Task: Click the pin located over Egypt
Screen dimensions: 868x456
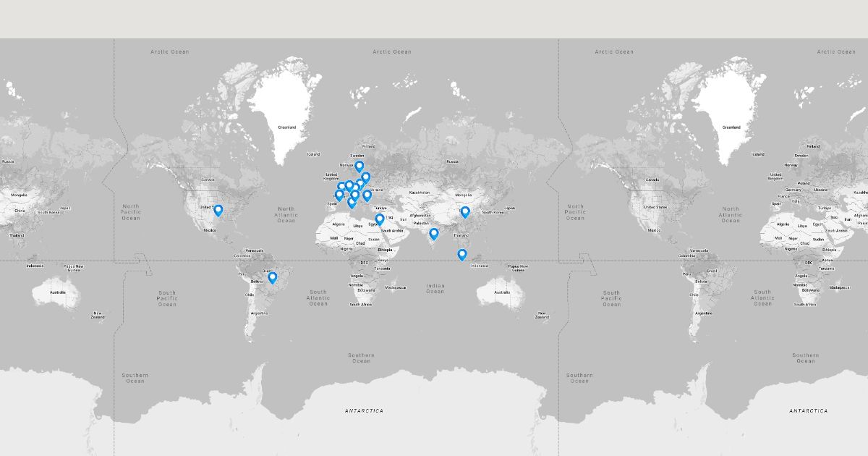Action: (x=379, y=219)
